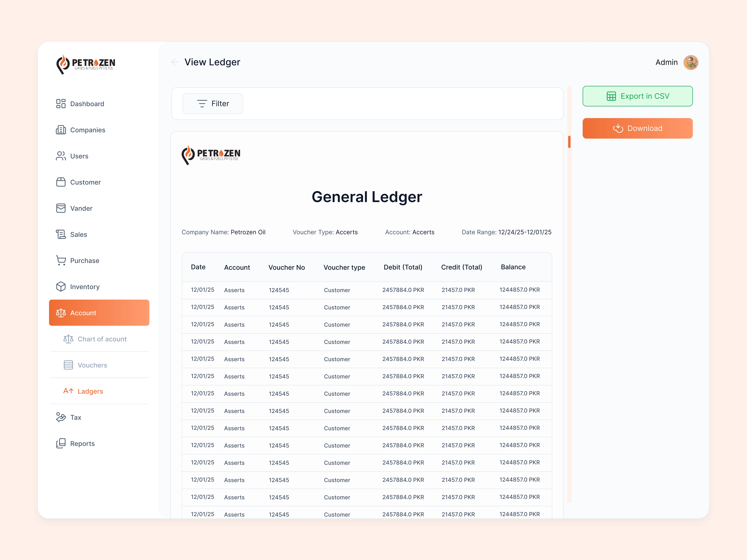Open the Vouchers submenu item
Viewport: 747px width, 560px height.
click(99, 365)
